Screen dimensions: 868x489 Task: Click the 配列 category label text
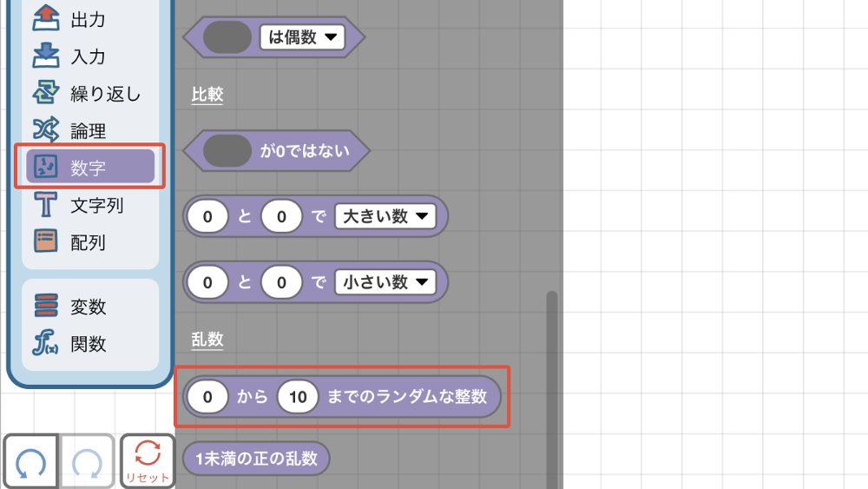click(88, 242)
